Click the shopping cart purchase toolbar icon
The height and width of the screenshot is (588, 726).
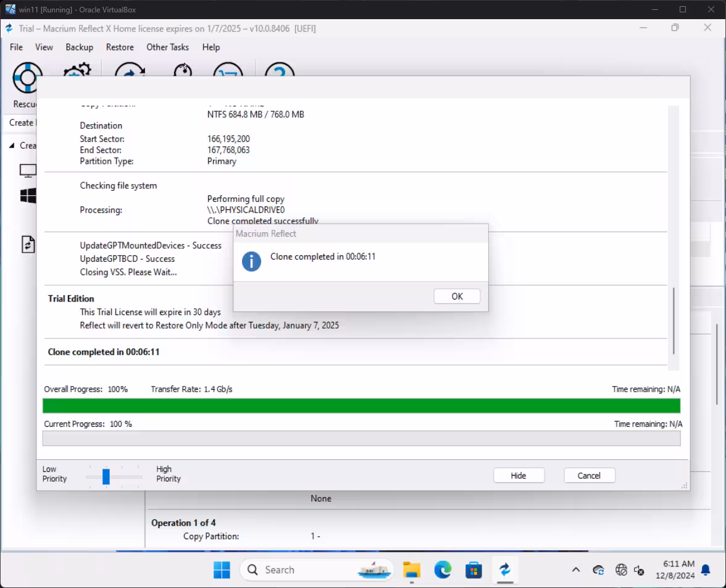(228, 70)
